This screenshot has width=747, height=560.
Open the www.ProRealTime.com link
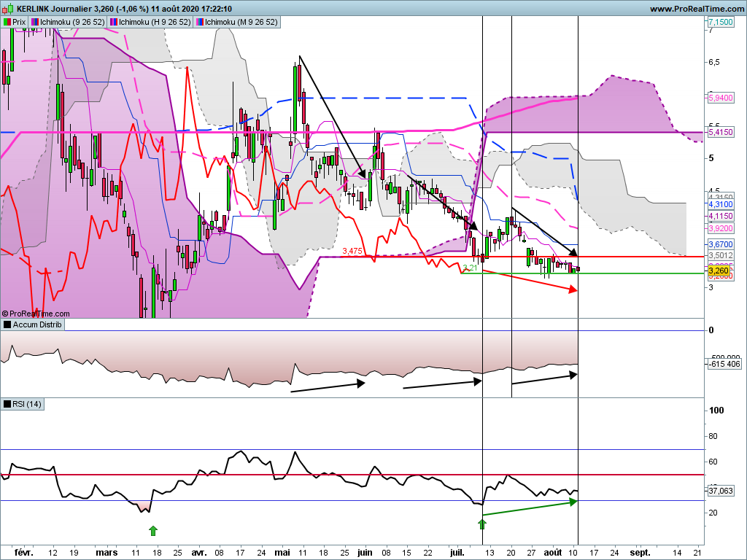coord(696,9)
